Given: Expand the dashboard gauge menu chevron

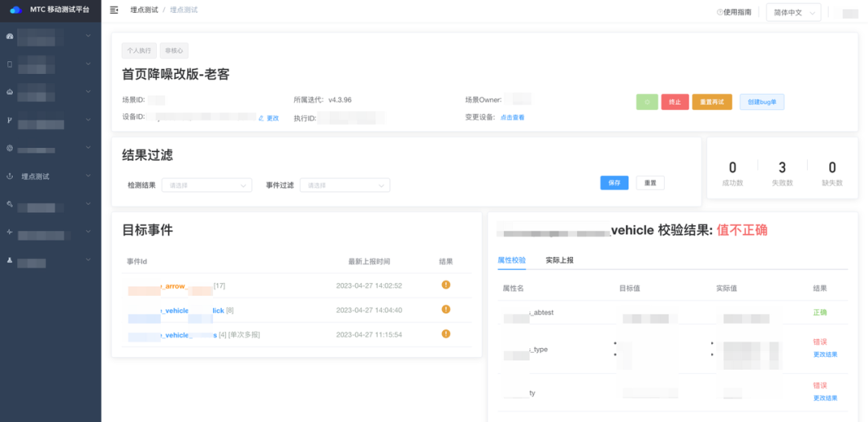Looking at the screenshot, I should [88, 35].
